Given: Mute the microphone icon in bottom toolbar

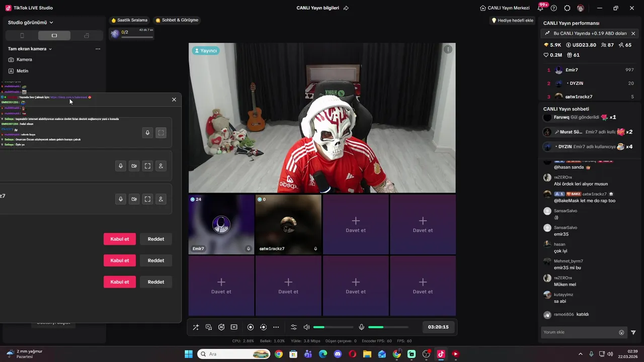Looking at the screenshot, I should point(361,327).
